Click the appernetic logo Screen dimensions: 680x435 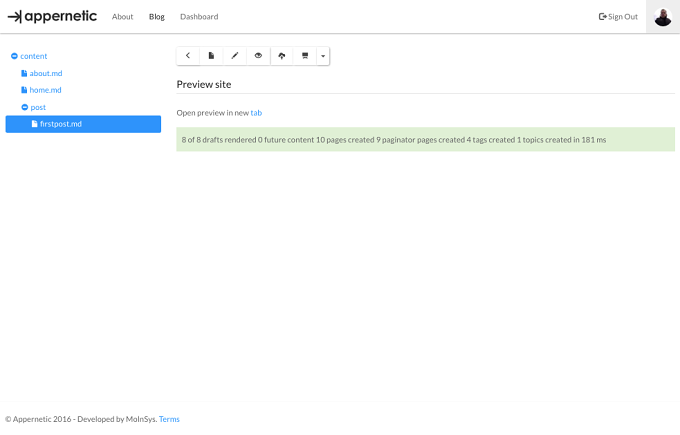pos(52,16)
